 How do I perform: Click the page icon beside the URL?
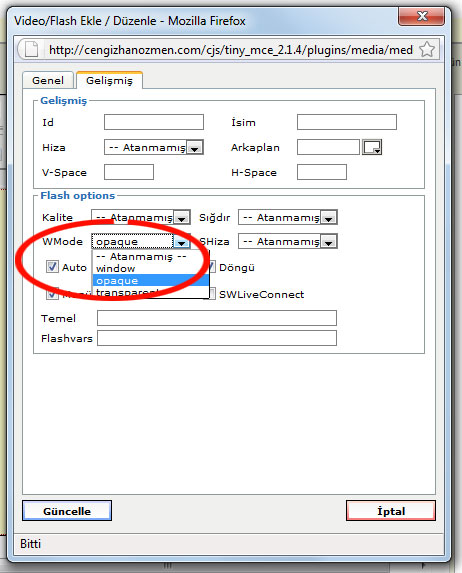click(x=31, y=49)
